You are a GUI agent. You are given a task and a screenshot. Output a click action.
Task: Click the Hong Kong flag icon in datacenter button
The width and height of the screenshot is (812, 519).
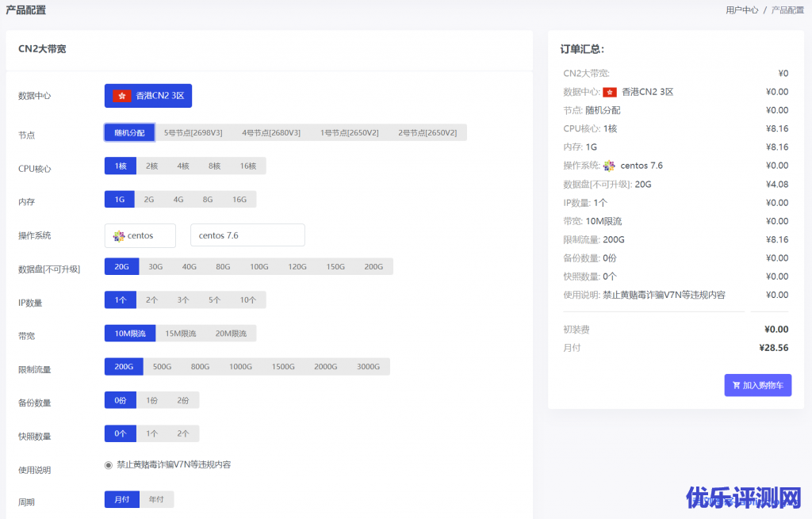[x=121, y=96]
